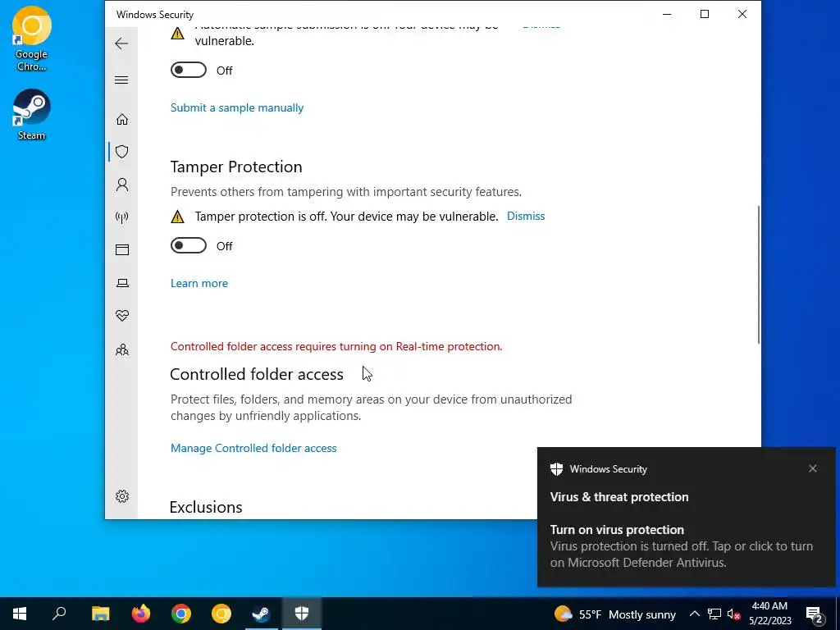Open Account protection person icon
Screen dimensions: 840x630
(122, 185)
